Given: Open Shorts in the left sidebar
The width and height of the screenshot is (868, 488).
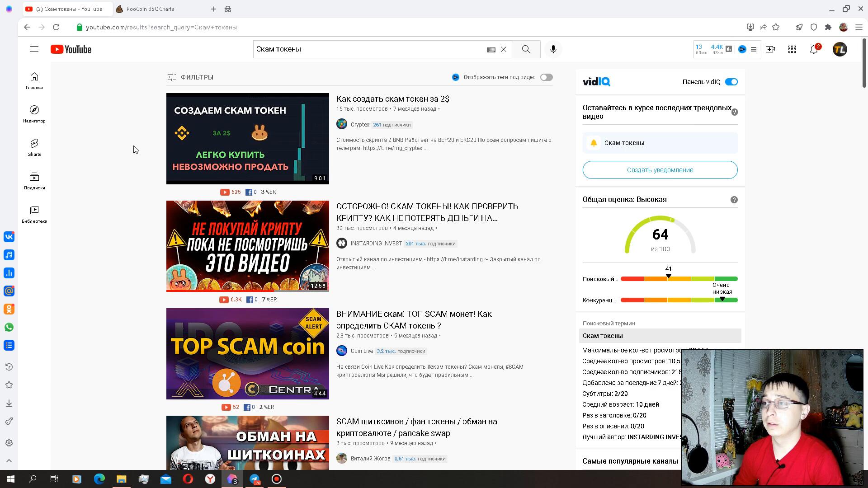Looking at the screenshot, I should (34, 147).
